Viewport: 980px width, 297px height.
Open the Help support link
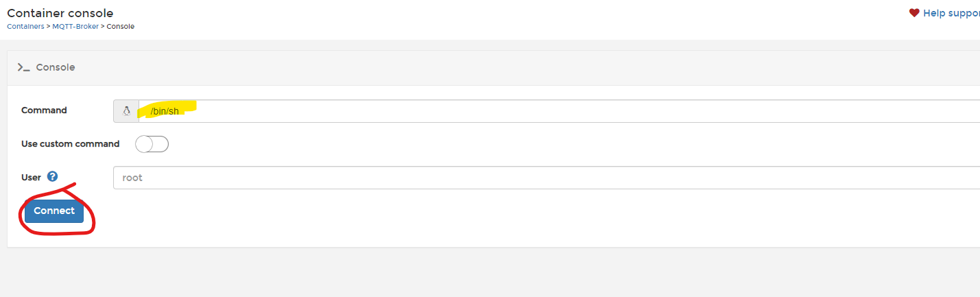click(951, 13)
